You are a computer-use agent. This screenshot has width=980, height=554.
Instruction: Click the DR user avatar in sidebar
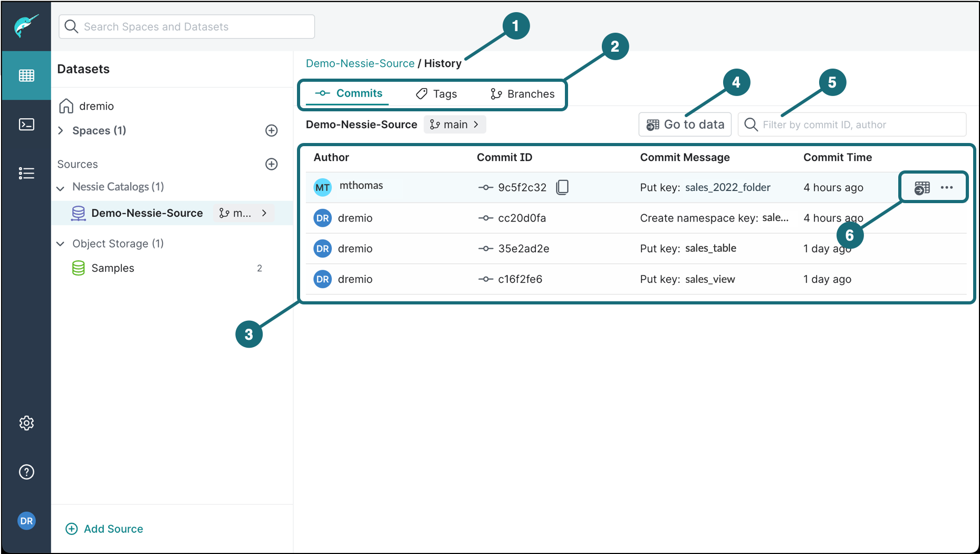pyautogui.click(x=26, y=521)
